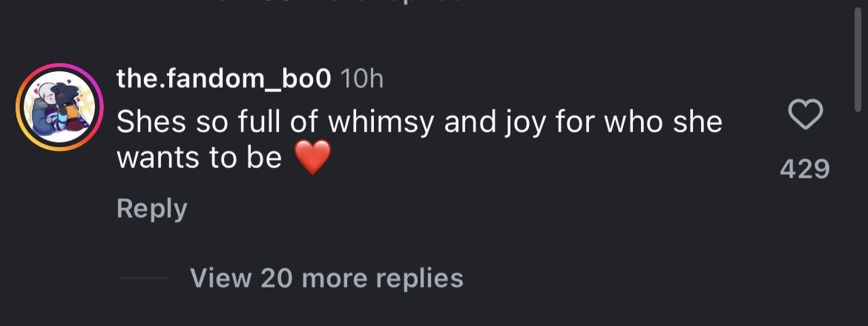Open the.fandom_bo0 profile picture

pyautogui.click(x=61, y=107)
